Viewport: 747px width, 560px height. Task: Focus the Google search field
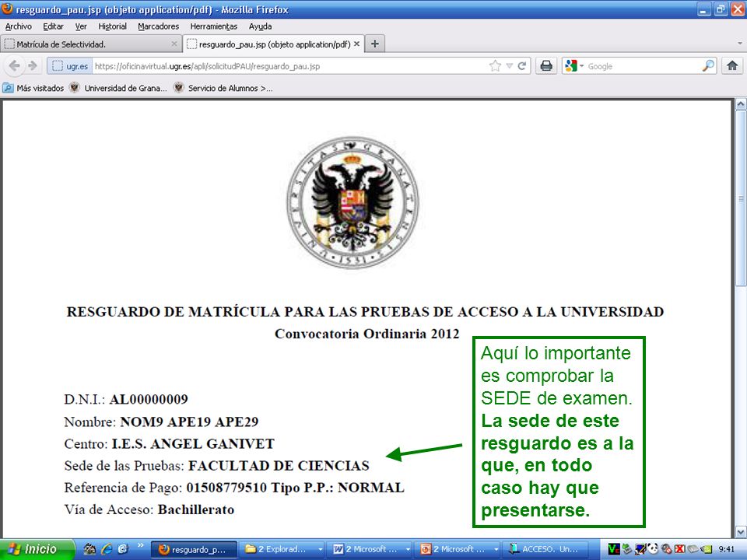pyautogui.click(x=643, y=66)
